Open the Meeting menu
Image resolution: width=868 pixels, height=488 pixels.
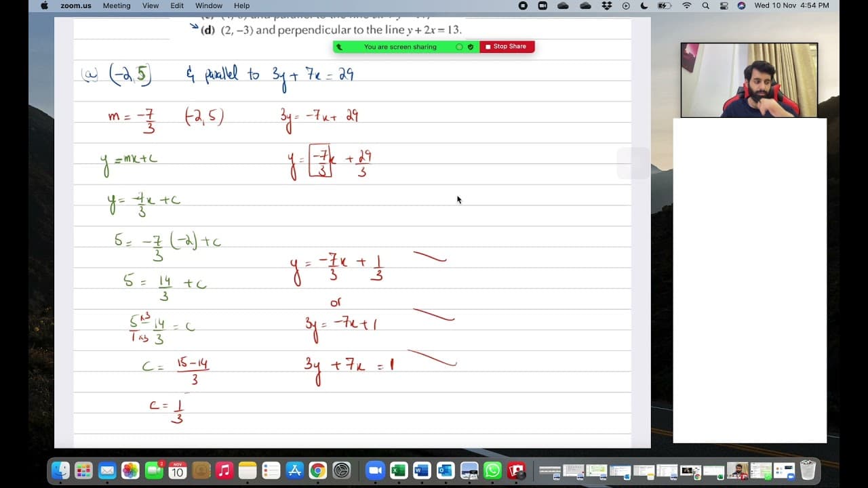[117, 5]
